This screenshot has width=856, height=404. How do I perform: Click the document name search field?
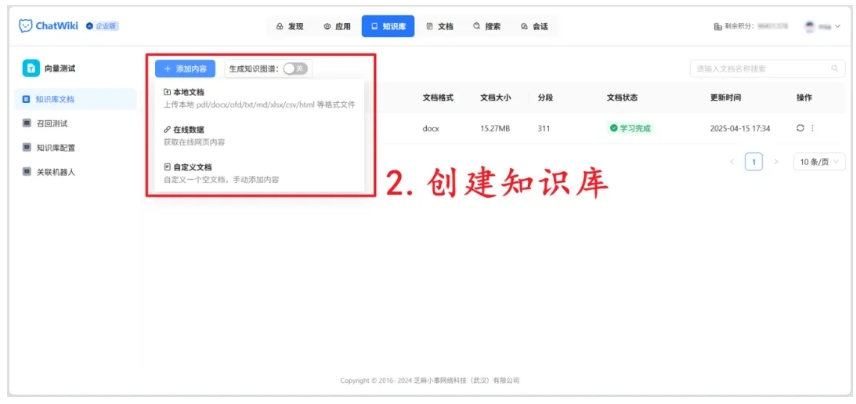pos(768,69)
